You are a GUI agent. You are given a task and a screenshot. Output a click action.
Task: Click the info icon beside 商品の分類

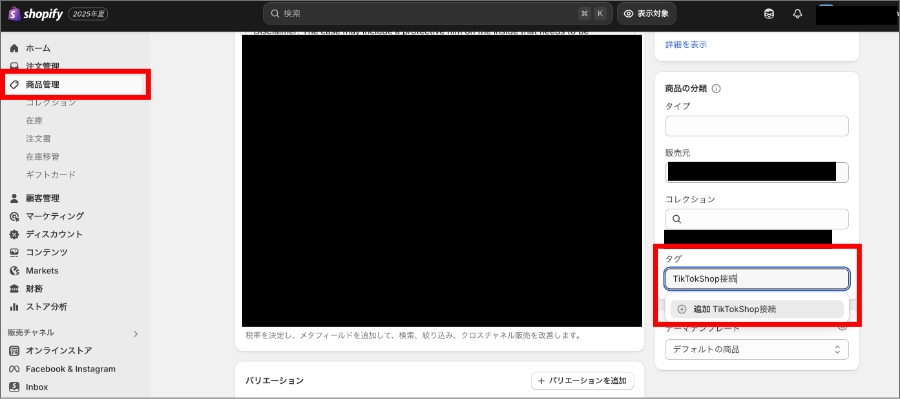pyautogui.click(x=716, y=89)
